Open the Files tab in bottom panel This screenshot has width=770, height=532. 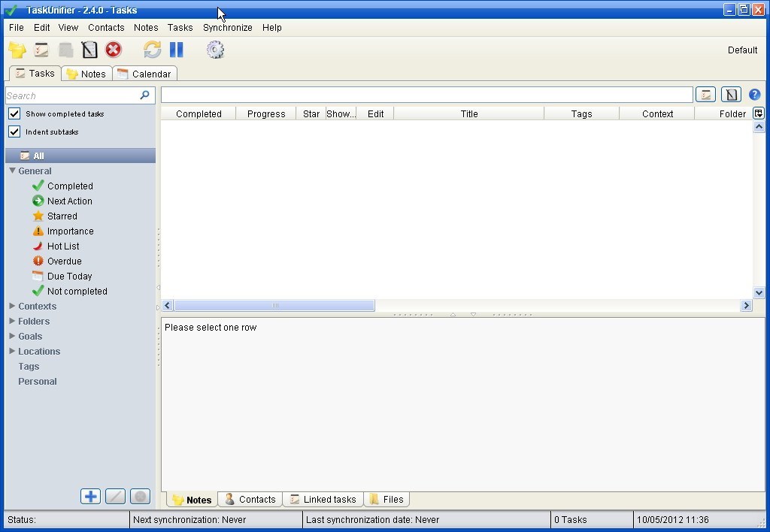coord(387,499)
